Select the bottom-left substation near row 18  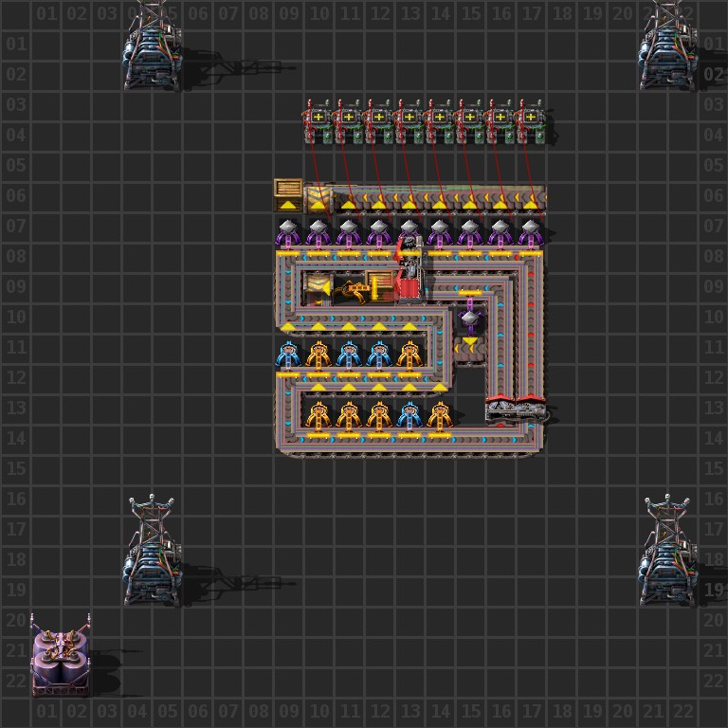click(152, 550)
